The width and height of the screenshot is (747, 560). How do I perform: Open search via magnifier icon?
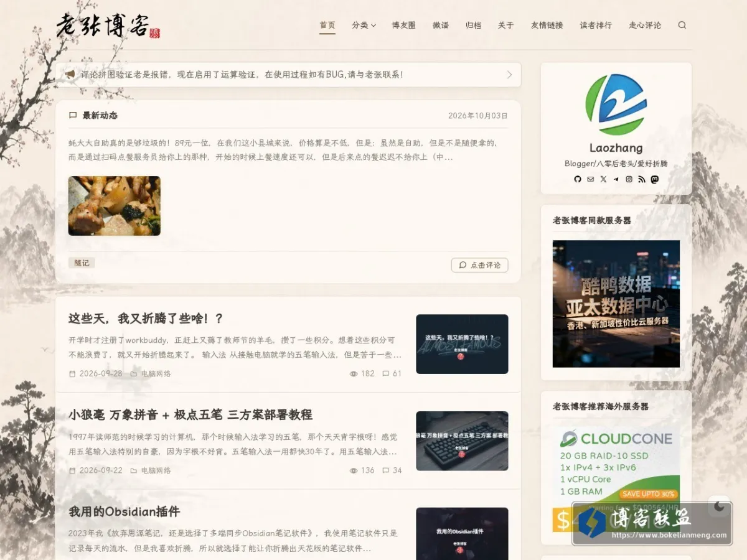coord(682,26)
